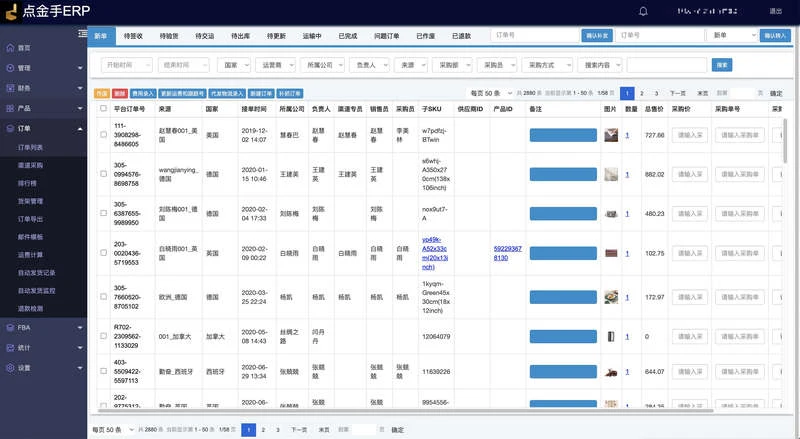
Task: Open product image for order R702-2309562-1133029
Action: 611,336
